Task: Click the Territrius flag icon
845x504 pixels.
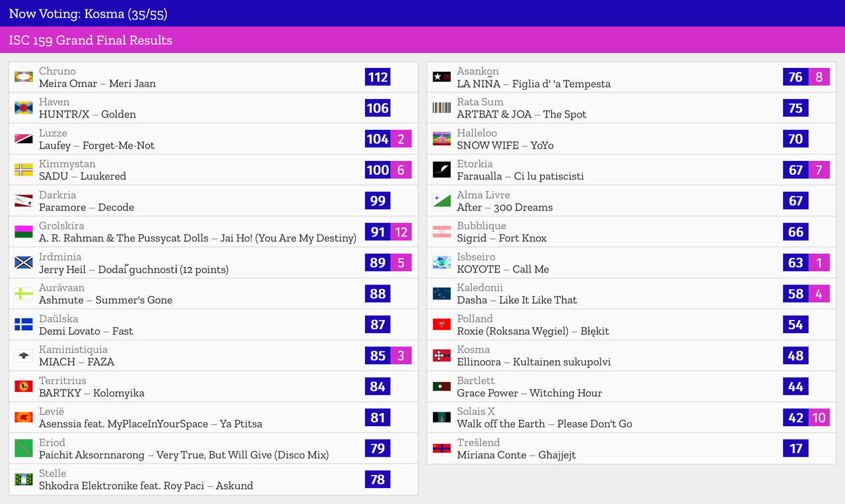Action: point(24,387)
